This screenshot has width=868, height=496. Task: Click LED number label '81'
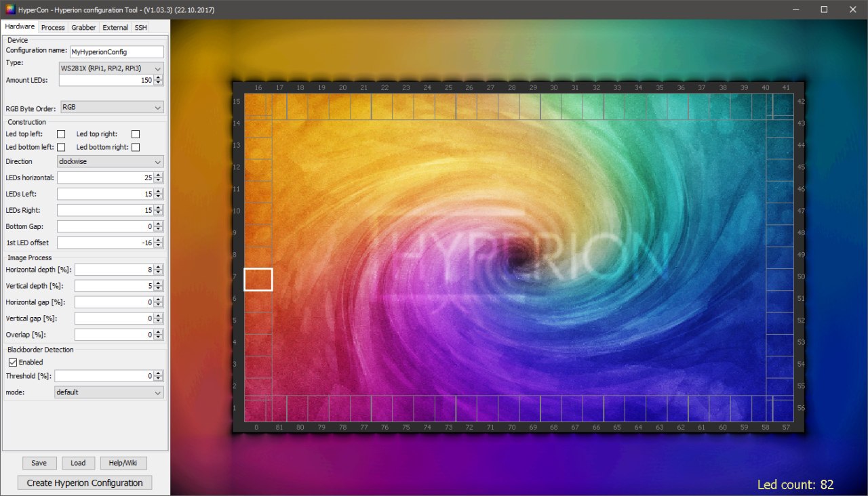pos(279,428)
